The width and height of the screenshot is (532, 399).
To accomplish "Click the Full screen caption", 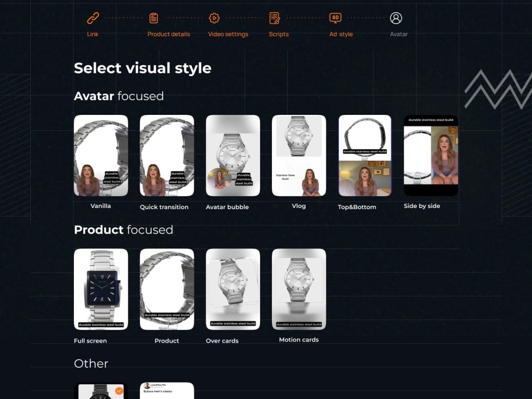I will tap(90, 340).
